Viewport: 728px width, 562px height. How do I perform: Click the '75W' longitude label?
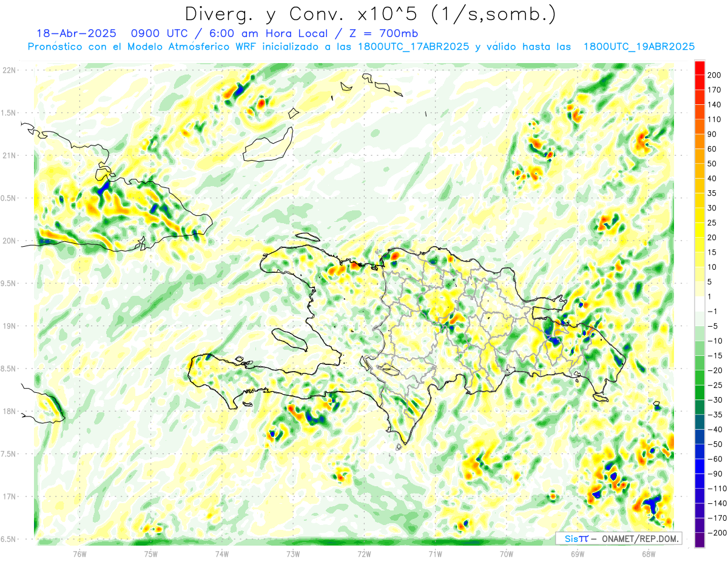coord(151,554)
